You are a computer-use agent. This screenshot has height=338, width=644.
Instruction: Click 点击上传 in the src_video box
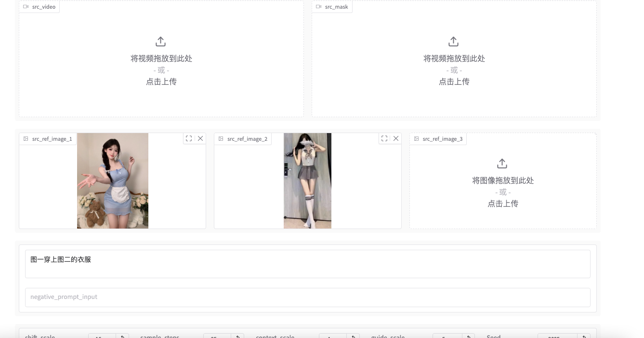click(161, 82)
